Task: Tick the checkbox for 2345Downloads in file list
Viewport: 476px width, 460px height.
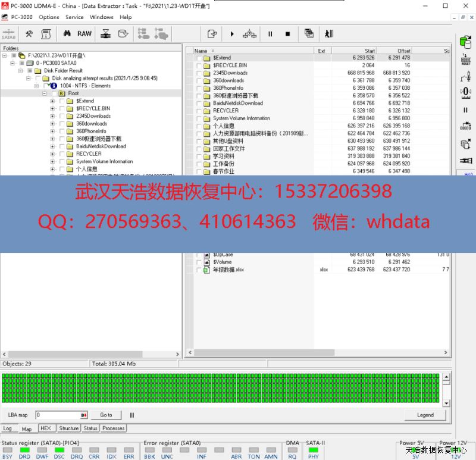Action: coord(198,73)
